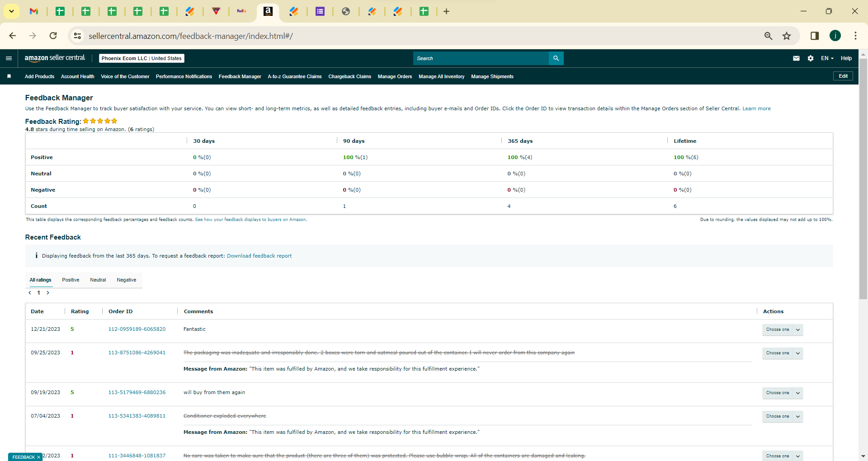Image resolution: width=868 pixels, height=461 pixels.
Task: Open Choose one dropdown for the 07/04/2023 feedback
Action: [x=783, y=416]
